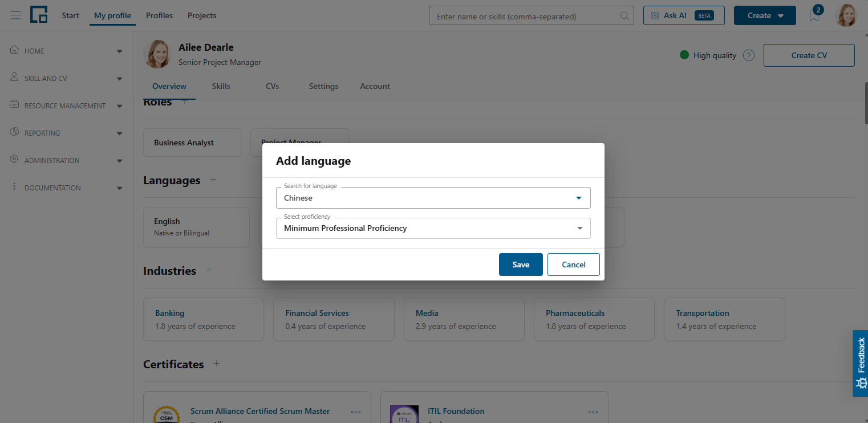The width and height of the screenshot is (868, 423).
Task: Expand the HOME sidebar section
Action: (119, 51)
